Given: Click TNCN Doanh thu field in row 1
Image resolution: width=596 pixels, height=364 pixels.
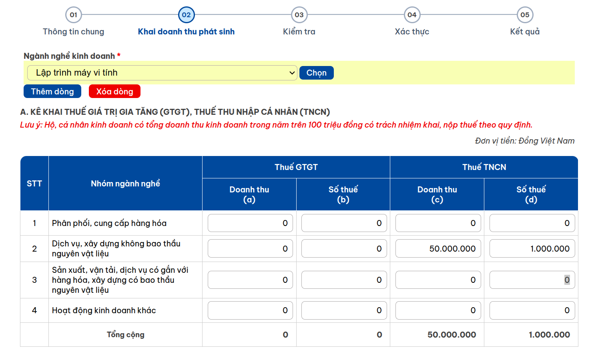Looking at the screenshot, I should (x=438, y=223).
